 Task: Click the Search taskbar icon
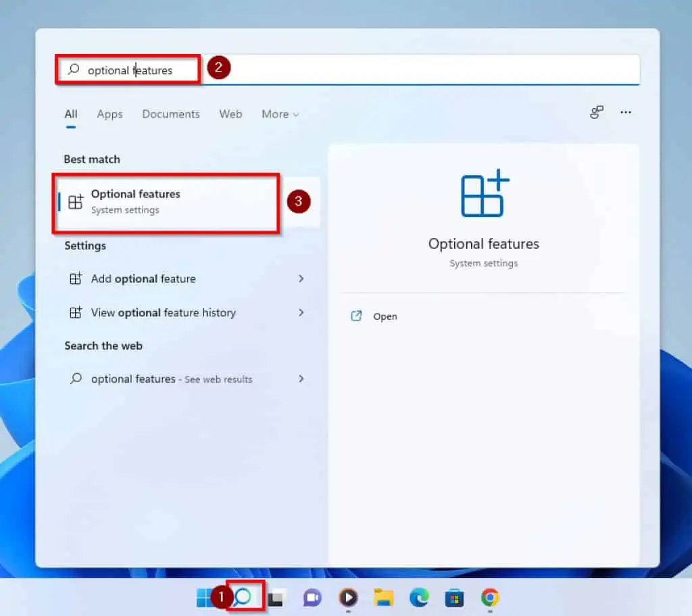click(242, 597)
